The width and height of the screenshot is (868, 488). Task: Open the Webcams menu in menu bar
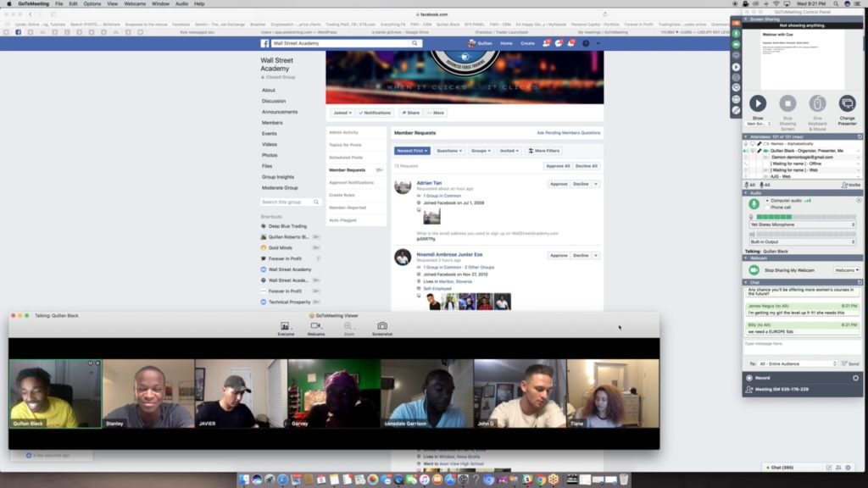pos(135,4)
